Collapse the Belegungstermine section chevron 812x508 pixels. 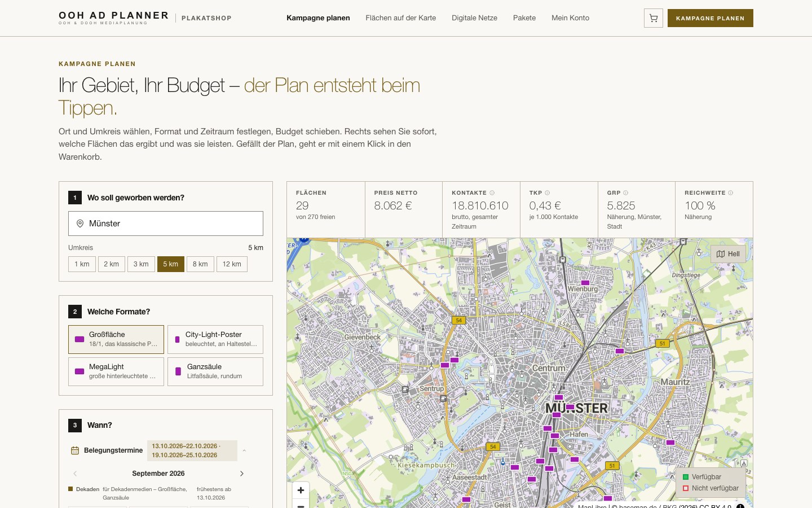click(x=244, y=450)
